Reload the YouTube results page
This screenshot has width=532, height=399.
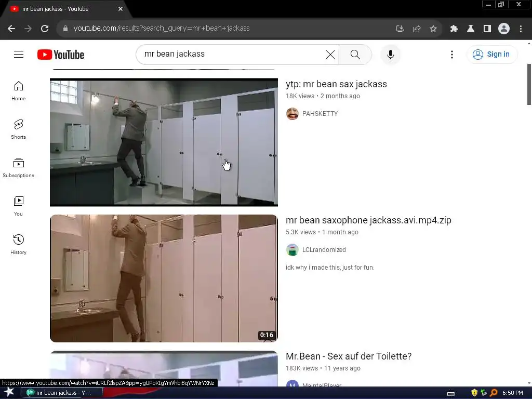(45, 29)
